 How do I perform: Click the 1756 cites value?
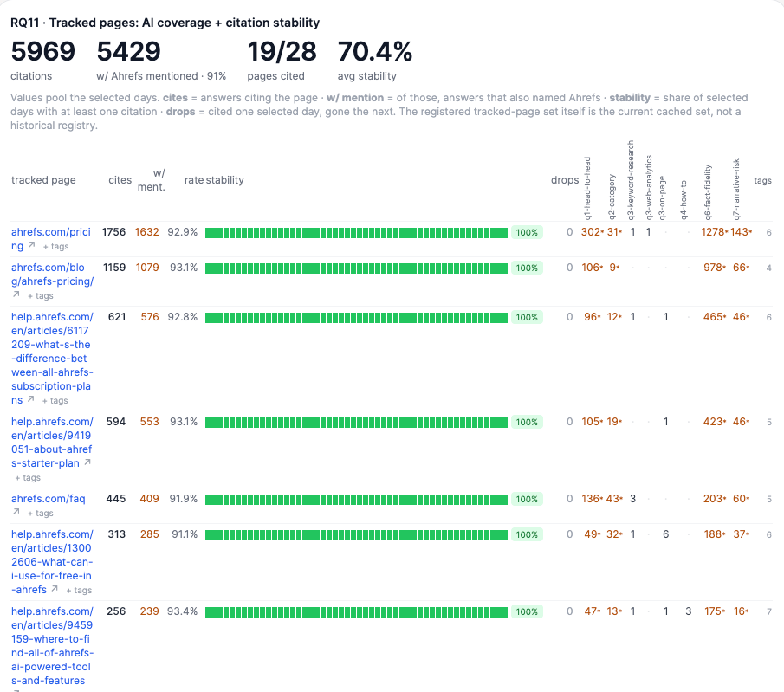point(114,232)
